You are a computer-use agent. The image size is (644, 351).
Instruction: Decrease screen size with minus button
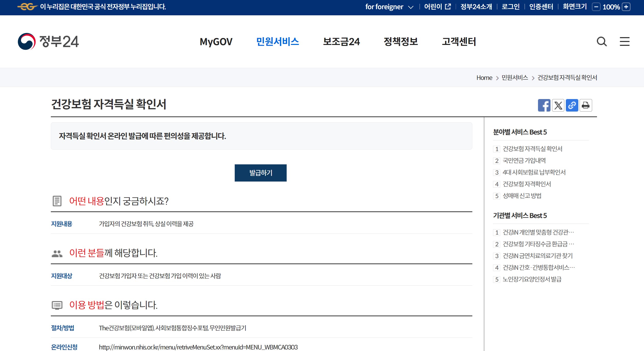coord(596,7)
